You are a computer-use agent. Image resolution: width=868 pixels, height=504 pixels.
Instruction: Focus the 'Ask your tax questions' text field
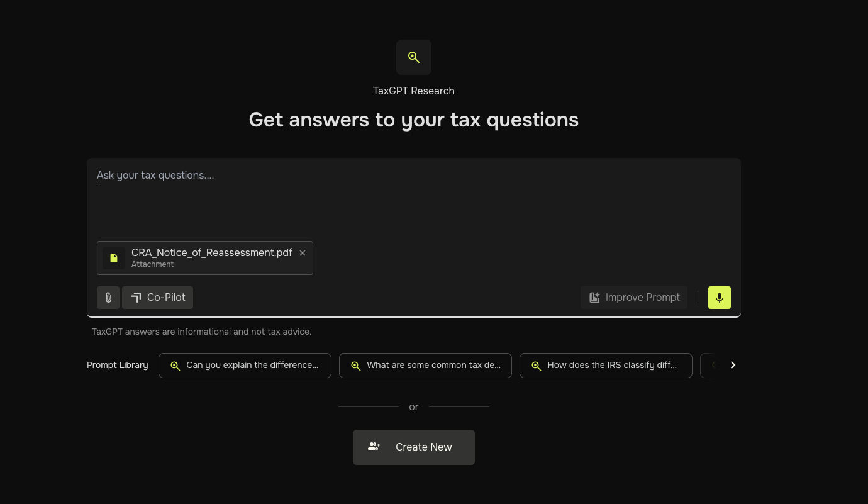click(x=414, y=198)
